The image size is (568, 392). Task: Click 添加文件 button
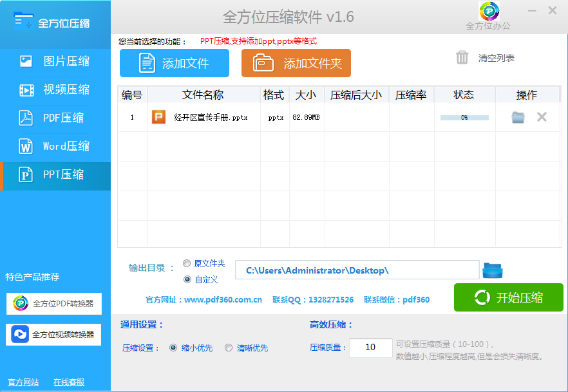175,63
